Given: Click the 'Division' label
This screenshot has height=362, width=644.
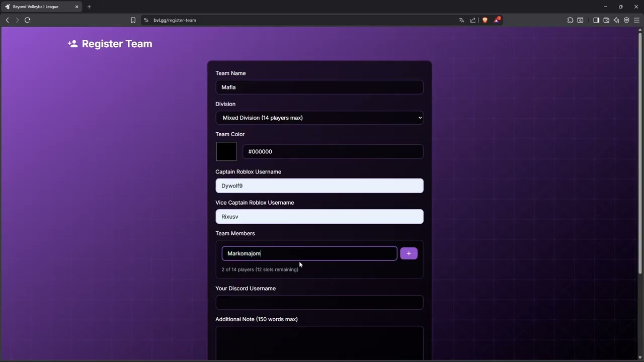Looking at the screenshot, I should [225, 104].
